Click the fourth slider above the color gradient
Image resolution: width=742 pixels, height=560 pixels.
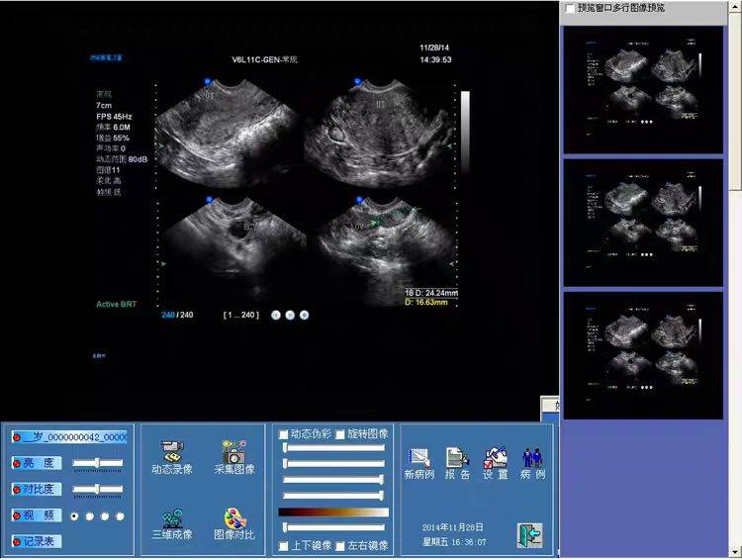point(333,496)
